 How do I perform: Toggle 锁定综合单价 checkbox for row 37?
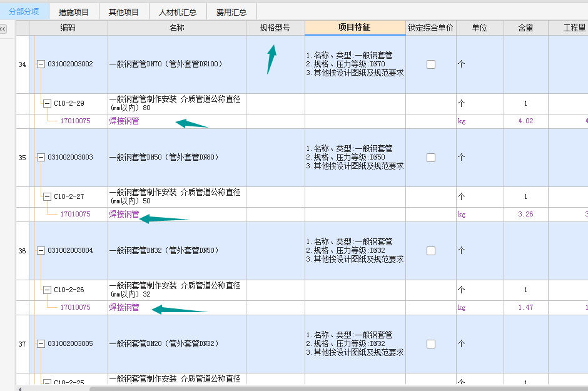click(x=431, y=343)
